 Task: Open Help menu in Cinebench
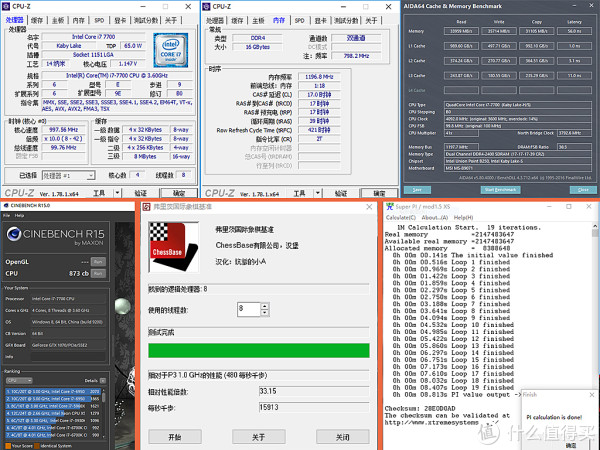click(x=19, y=215)
